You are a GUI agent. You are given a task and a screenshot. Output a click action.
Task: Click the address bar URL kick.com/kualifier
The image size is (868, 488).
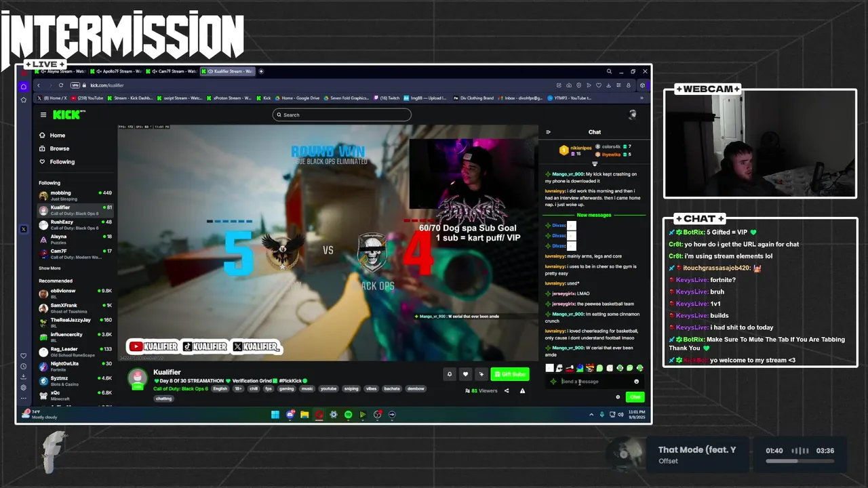click(x=107, y=85)
